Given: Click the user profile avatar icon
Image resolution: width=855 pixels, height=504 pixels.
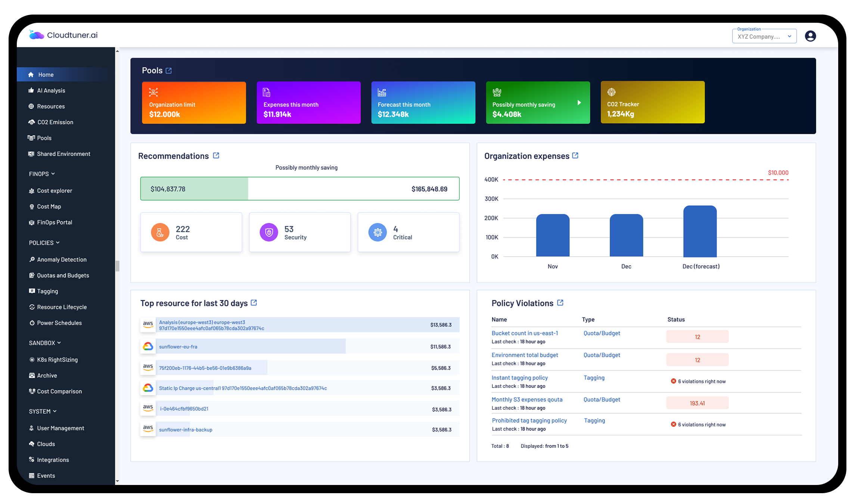Looking at the screenshot, I should click(x=810, y=36).
